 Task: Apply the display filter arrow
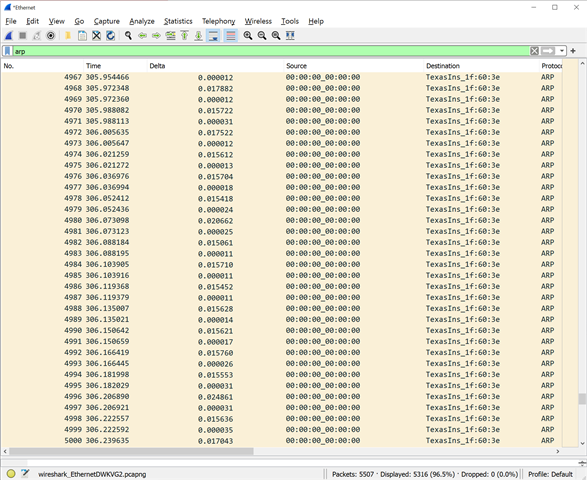pos(548,51)
